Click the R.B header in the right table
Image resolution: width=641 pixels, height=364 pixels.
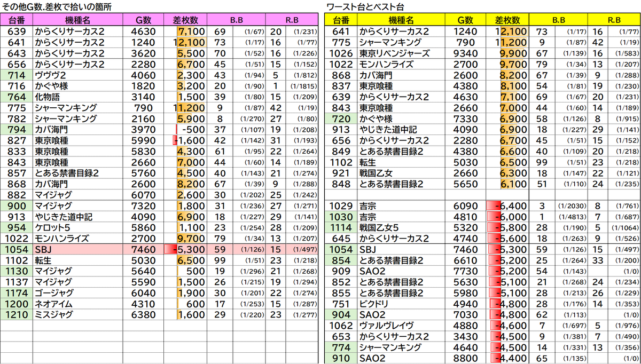pos(613,20)
